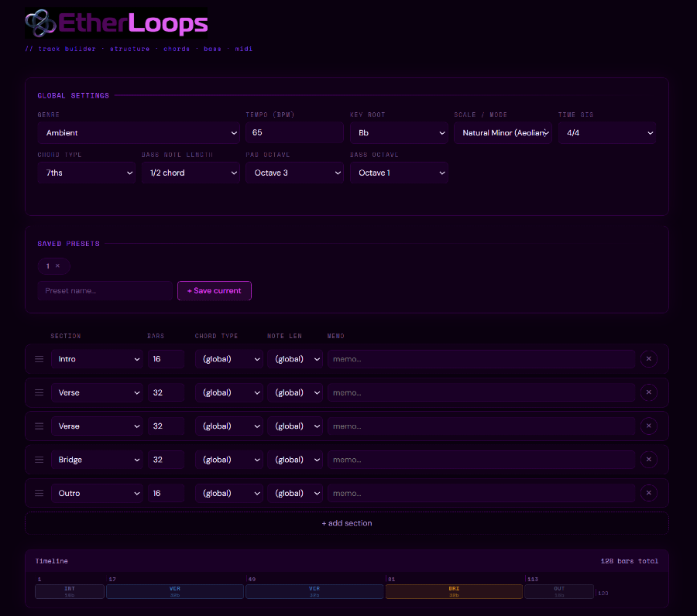Delete saved preset 1 using its small x
697x616 pixels.
(58, 265)
